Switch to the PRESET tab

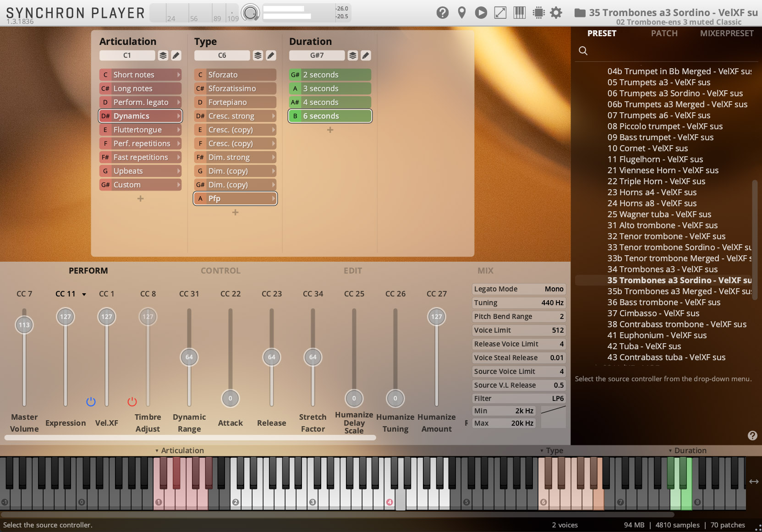pos(602,33)
